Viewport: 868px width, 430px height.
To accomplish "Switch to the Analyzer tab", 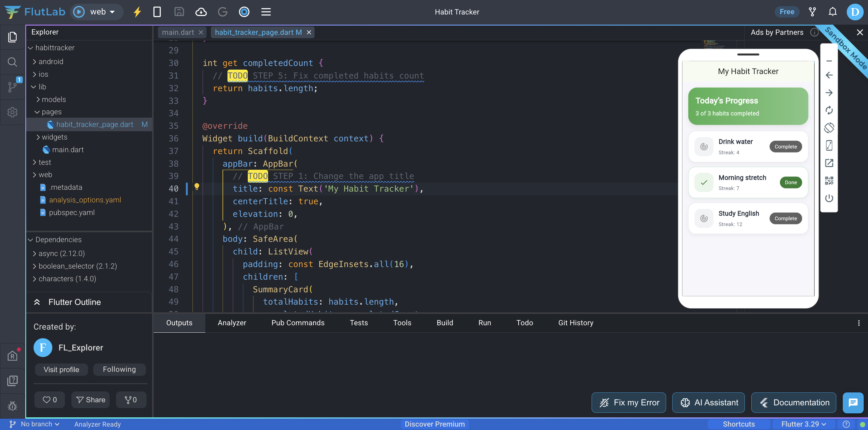I will point(232,323).
